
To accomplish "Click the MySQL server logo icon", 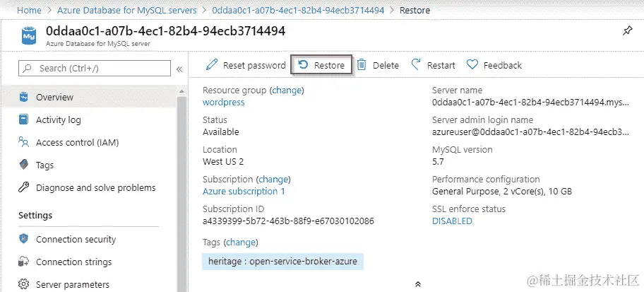I will pos(29,35).
